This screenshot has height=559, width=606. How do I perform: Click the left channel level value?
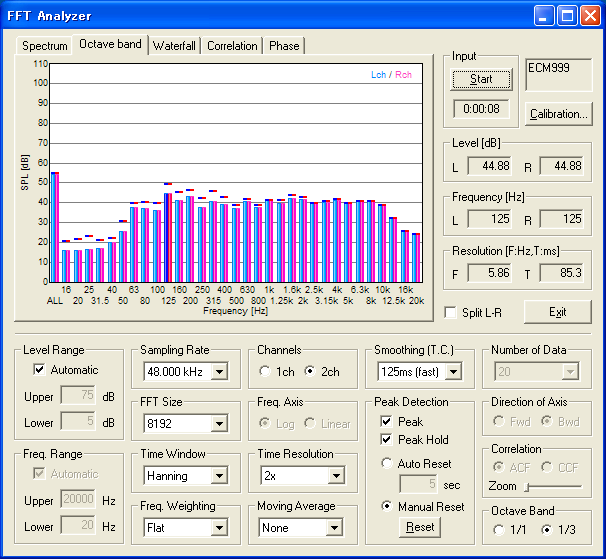[490, 166]
